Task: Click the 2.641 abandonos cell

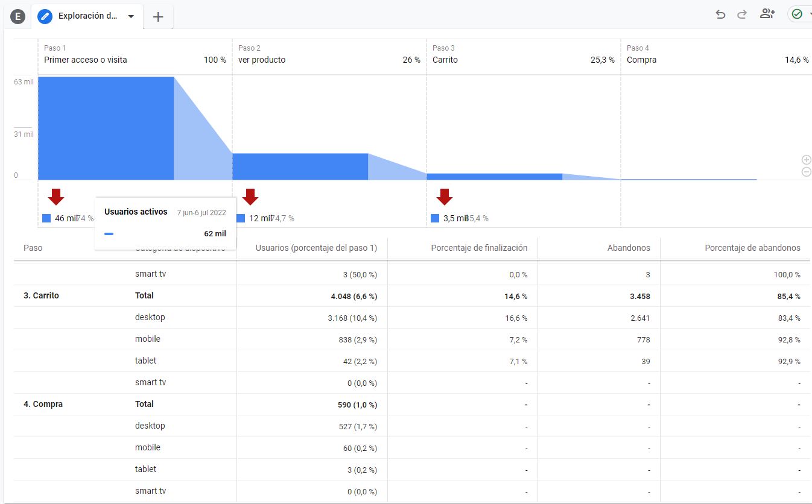Action: click(639, 318)
